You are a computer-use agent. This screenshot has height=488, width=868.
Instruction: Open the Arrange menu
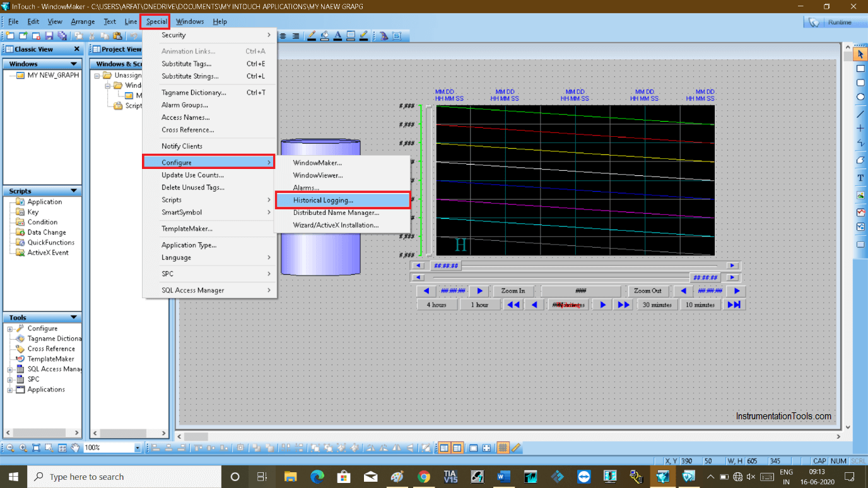click(x=83, y=21)
